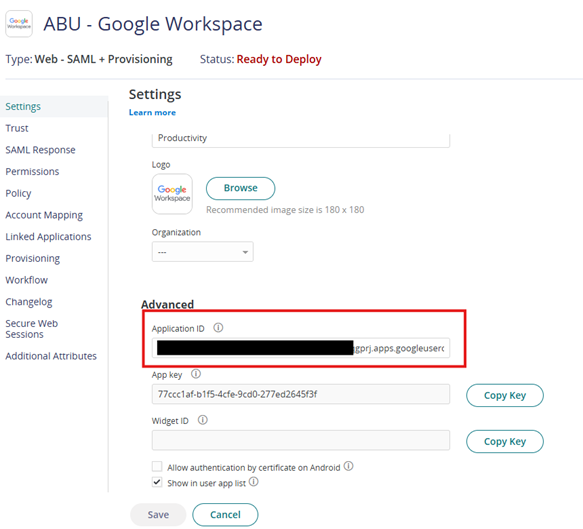Click the Advanced section heading
The image size is (583, 529).
tap(167, 304)
